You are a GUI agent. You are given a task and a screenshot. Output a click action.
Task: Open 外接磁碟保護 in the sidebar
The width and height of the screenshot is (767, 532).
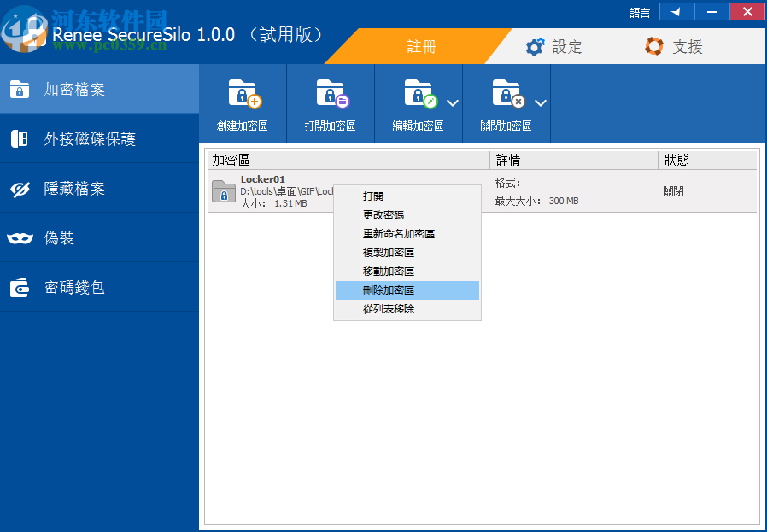pos(99,138)
